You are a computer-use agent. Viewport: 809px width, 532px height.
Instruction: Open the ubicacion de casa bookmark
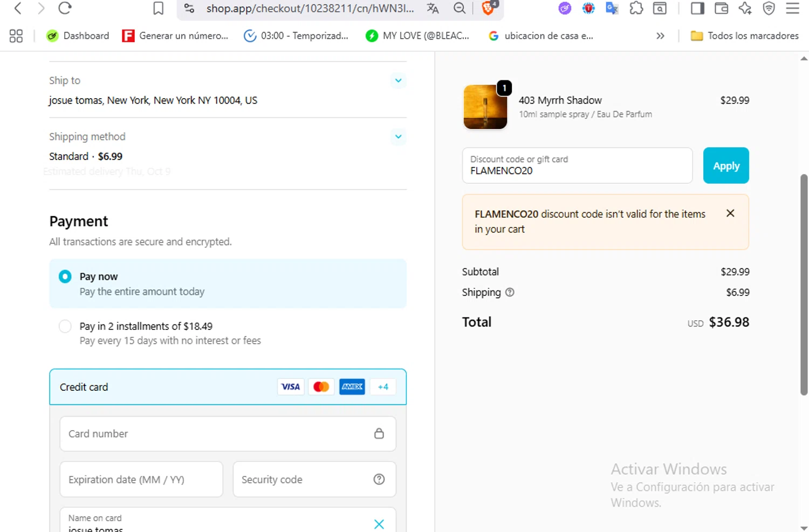(x=540, y=36)
